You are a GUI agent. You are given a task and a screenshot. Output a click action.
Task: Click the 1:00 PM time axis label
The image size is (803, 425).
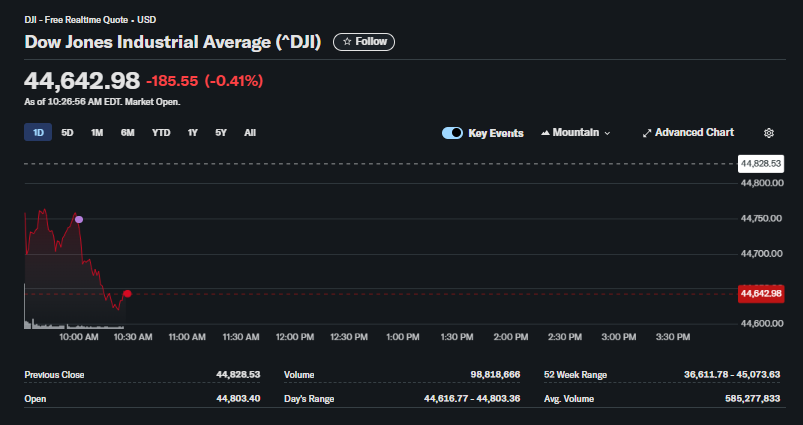[x=403, y=337]
